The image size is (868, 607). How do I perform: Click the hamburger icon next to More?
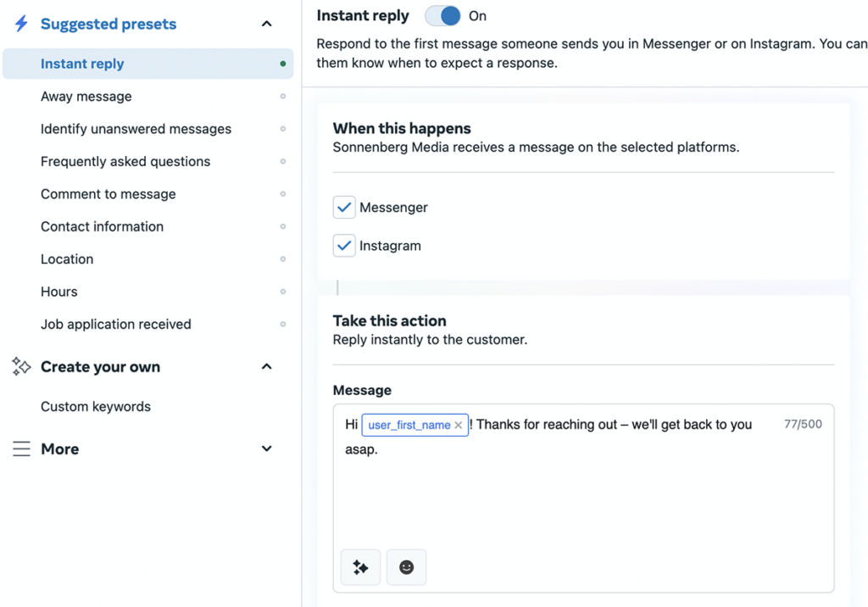21,449
